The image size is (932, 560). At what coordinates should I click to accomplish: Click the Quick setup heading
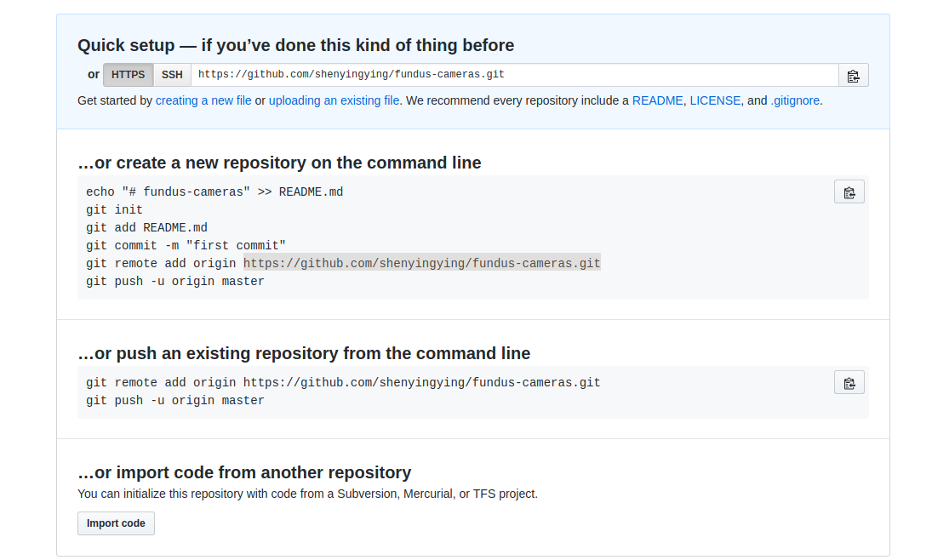tap(295, 45)
